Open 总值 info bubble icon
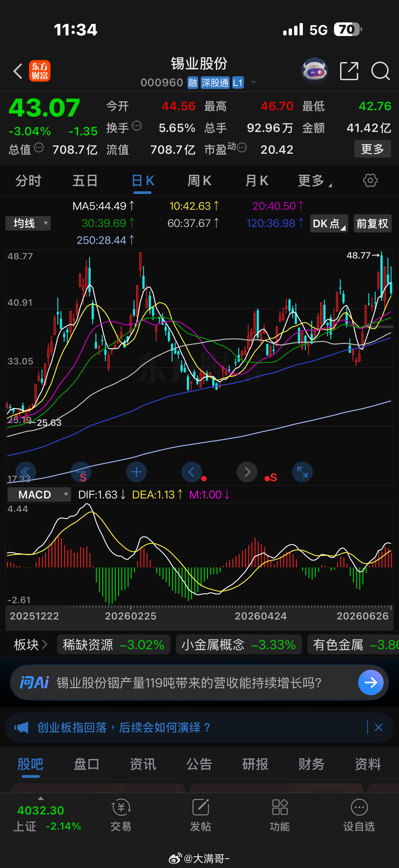Image resolution: width=399 pixels, height=868 pixels. [x=39, y=147]
